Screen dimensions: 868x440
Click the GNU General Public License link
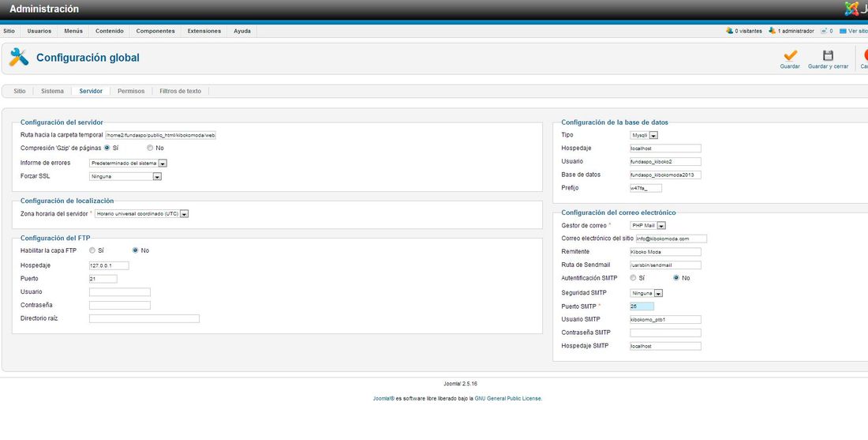pyautogui.click(x=508, y=398)
